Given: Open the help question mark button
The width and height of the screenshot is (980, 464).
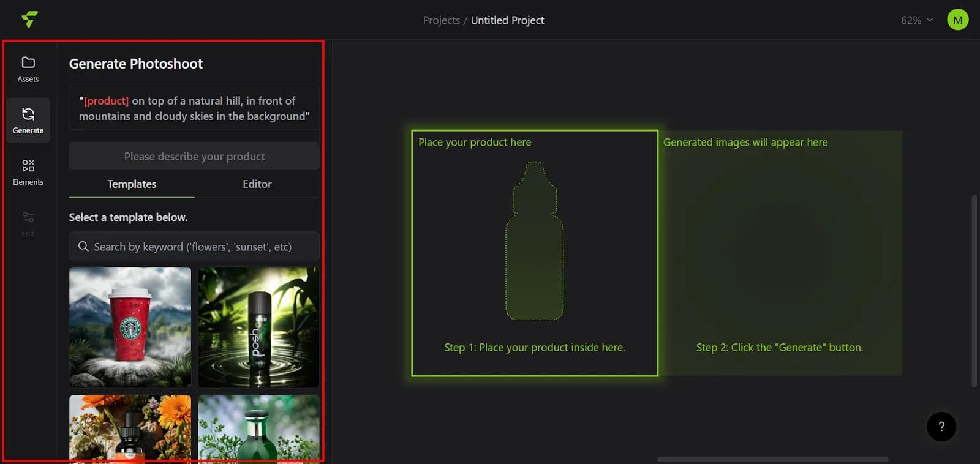Looking at the screenshot, I should point(941,427).
